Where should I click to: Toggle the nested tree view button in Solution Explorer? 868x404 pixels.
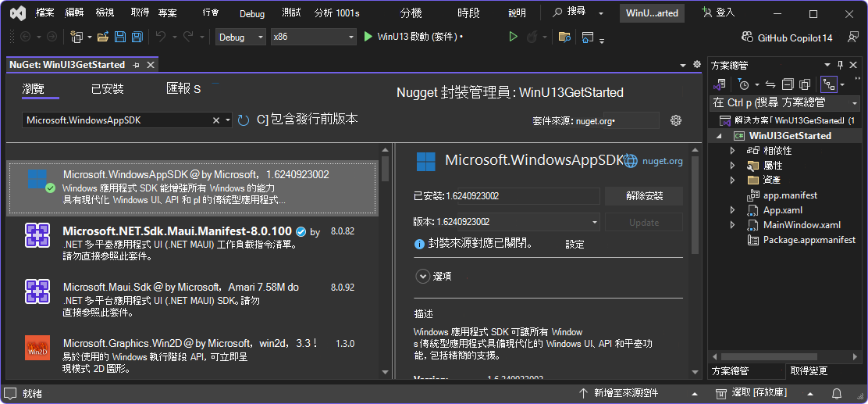829,85
